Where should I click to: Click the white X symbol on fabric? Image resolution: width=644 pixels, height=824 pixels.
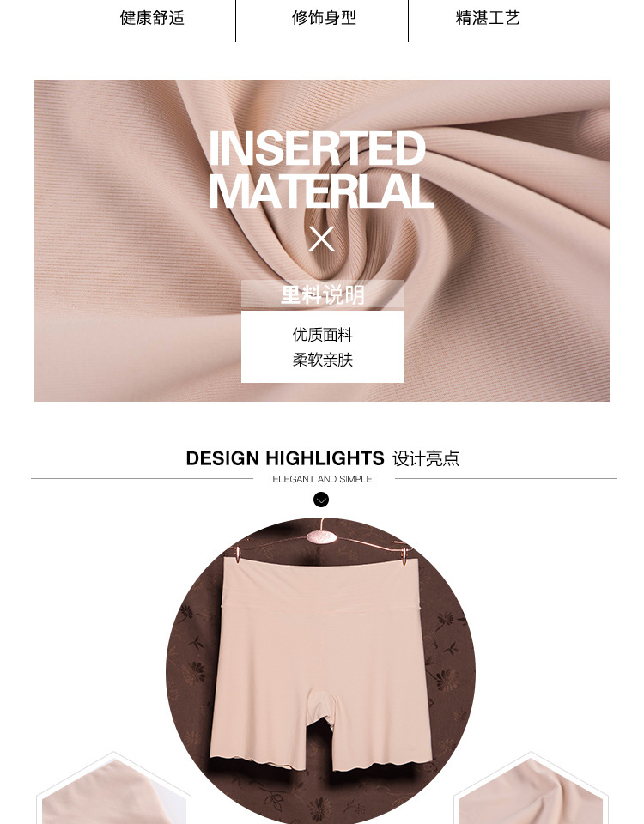[322, 239]
